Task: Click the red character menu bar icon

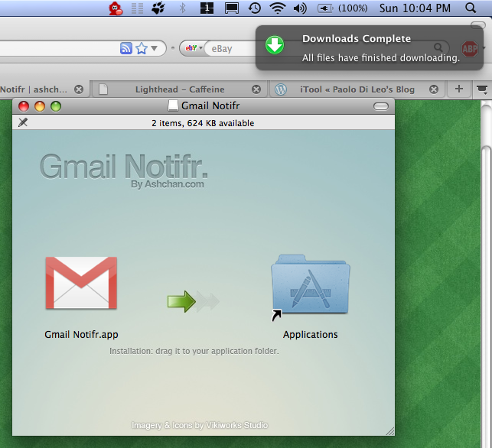Action: click(116, 8)
